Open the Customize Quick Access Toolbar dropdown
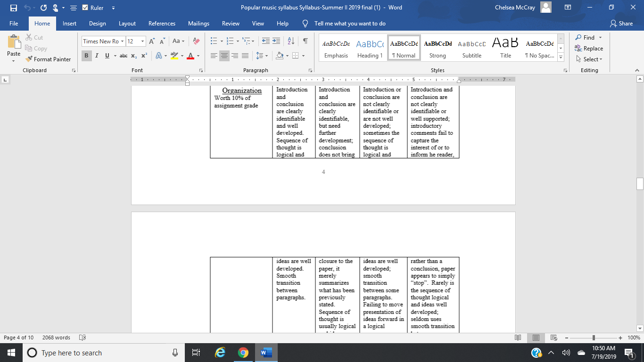644x362 pixels. (x=113, y=8)
